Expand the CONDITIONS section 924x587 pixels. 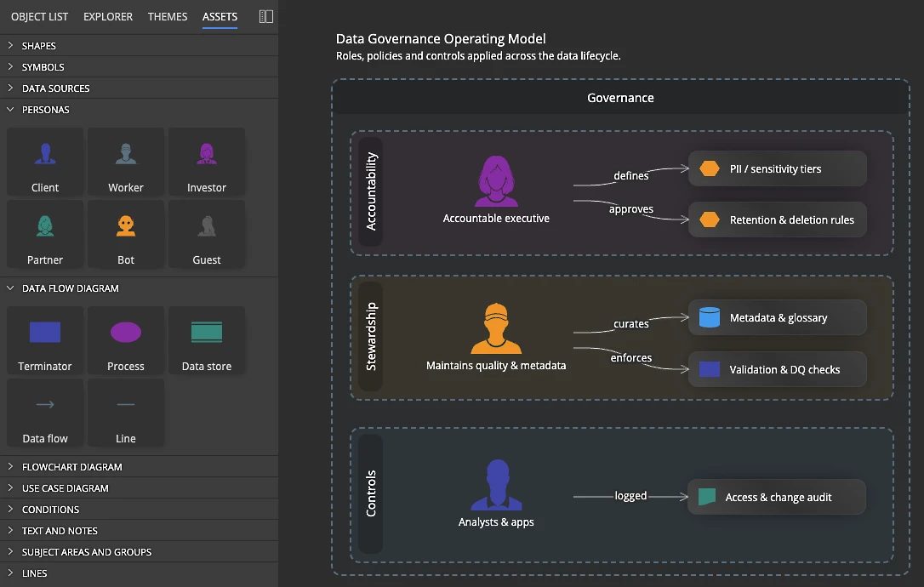click(139, 510)
